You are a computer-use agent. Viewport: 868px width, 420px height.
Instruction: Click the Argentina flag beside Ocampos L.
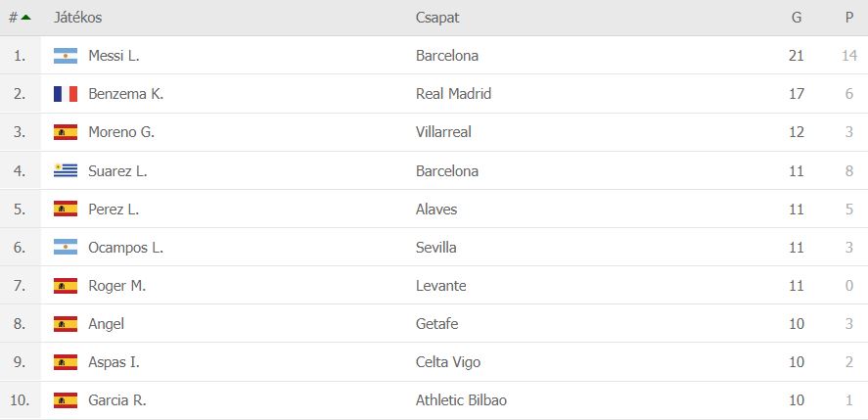66,247
